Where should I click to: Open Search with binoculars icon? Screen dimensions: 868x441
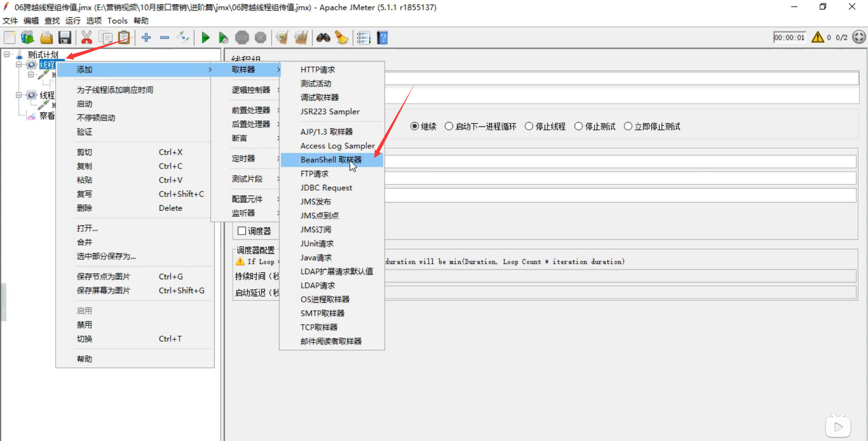pos(323,38)
